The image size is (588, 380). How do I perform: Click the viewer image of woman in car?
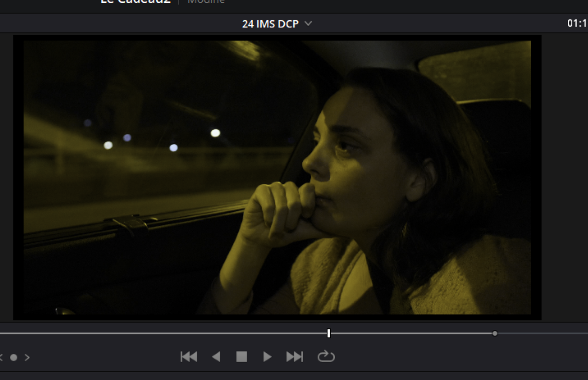(277, 177)
